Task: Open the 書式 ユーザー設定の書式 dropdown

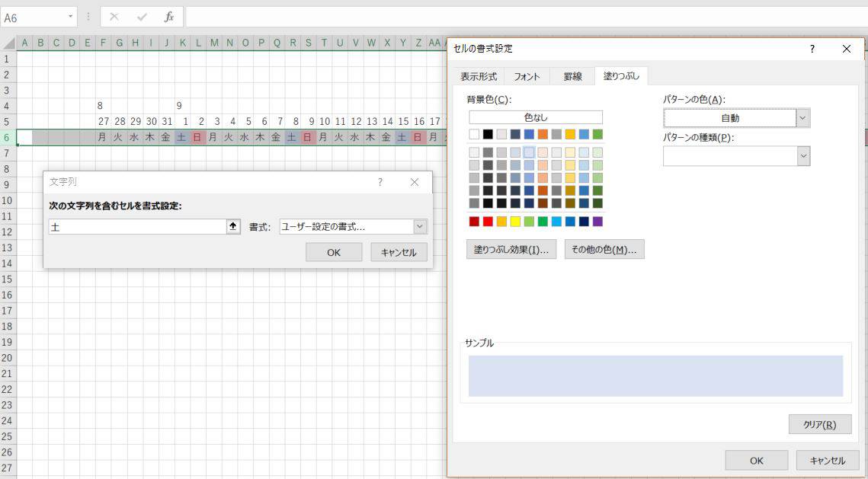Action: 419,227
